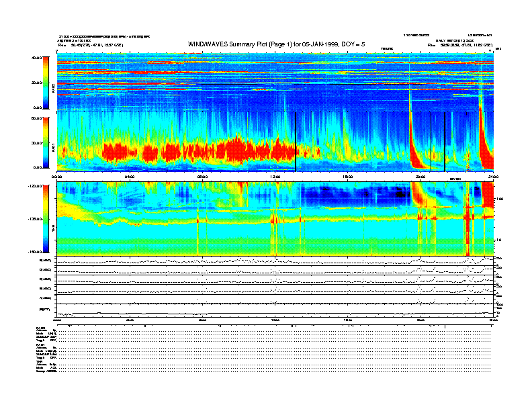Screen dimensions: 532x411
Task: Click 16:00 on the RAD1 time axis
Action: pyautogui.click(x=348, y=177)
